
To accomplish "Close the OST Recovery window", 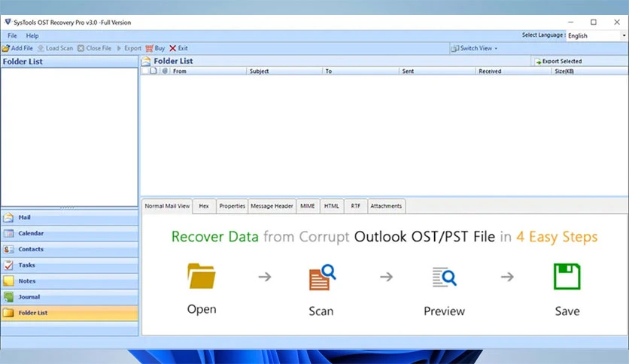I will click(617, 22).
